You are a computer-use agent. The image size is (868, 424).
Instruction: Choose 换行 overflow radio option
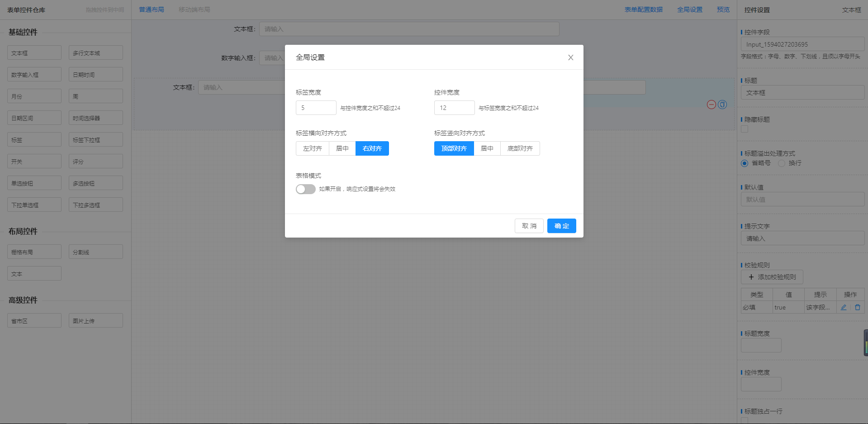click(782, 163)
